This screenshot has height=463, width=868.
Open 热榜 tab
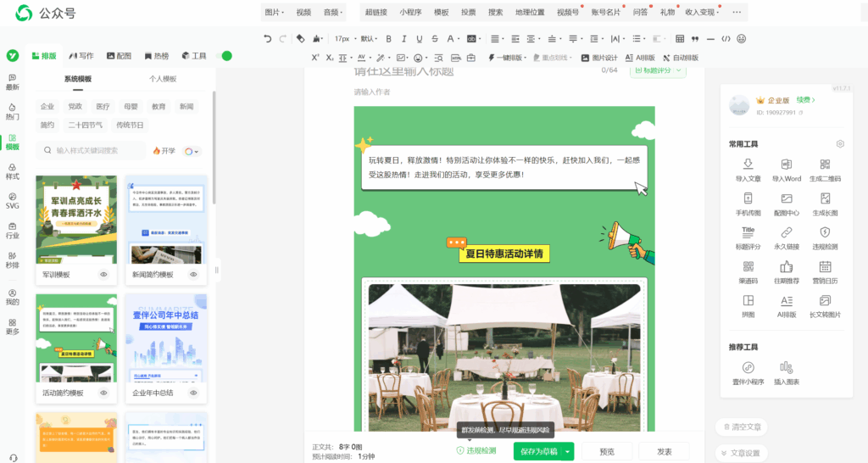coord(157,56)
